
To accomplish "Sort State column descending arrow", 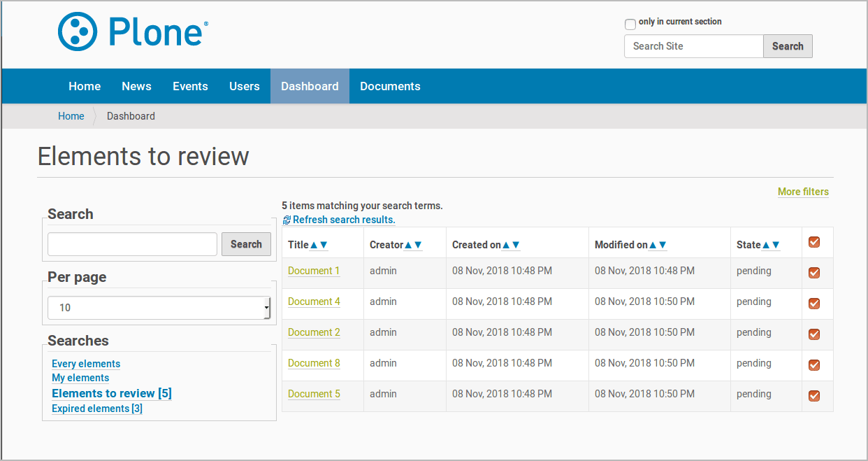I will point(776,245).
